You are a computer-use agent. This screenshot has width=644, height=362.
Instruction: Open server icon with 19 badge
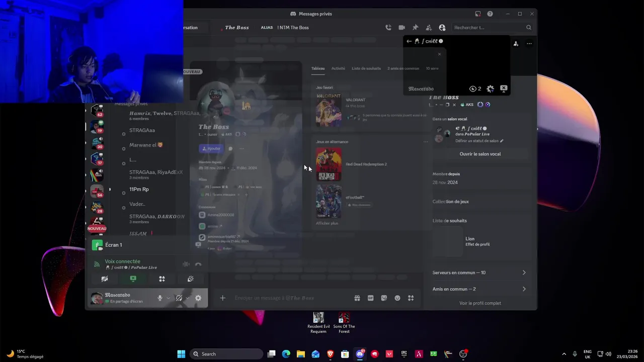pyautogui.click(x=97, y=127)
